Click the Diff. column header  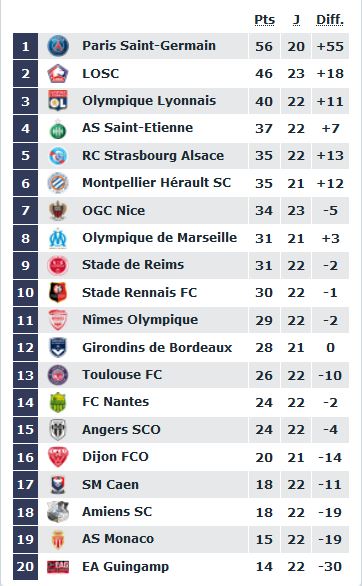[x=330, y=19]
